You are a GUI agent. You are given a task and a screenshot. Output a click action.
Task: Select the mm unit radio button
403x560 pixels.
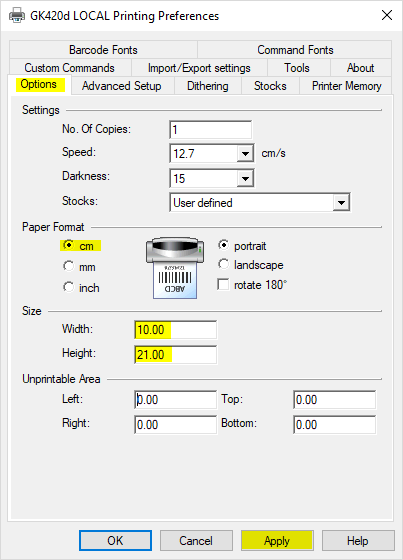(68, 266)
